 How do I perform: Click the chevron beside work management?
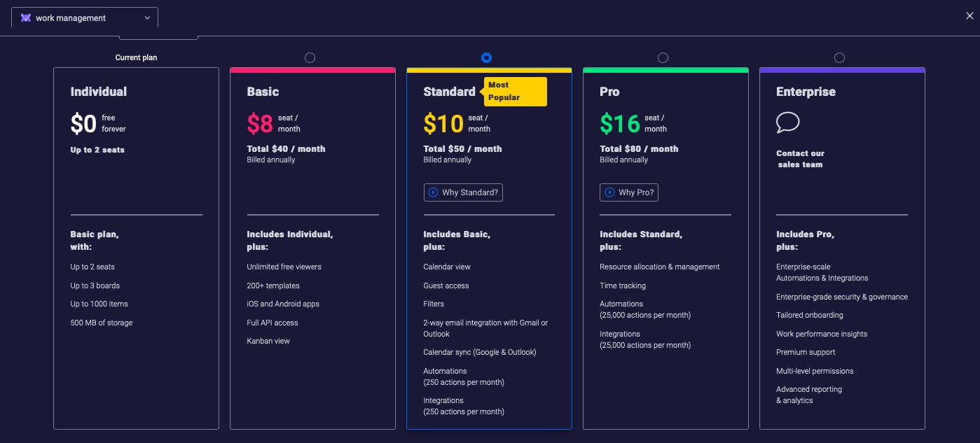tap(147, 17)
